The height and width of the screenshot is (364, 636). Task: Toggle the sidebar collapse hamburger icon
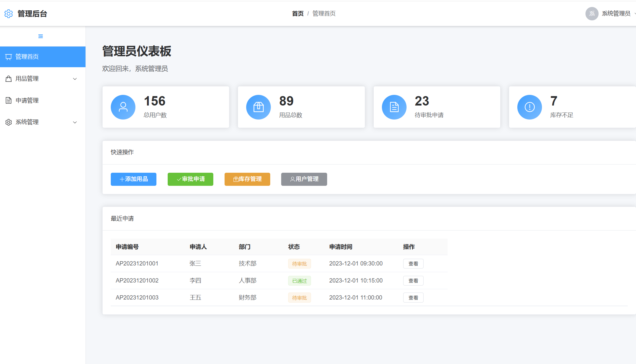coord(40,36)
